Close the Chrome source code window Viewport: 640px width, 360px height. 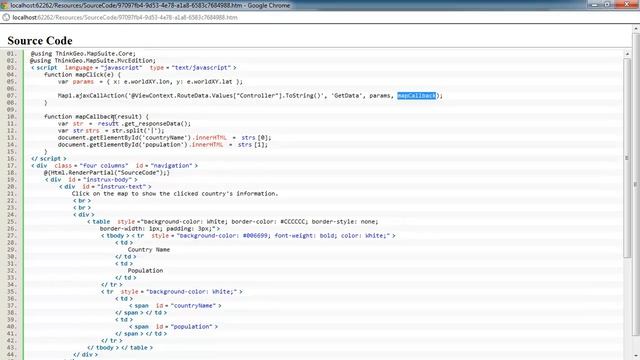[627, 4]
